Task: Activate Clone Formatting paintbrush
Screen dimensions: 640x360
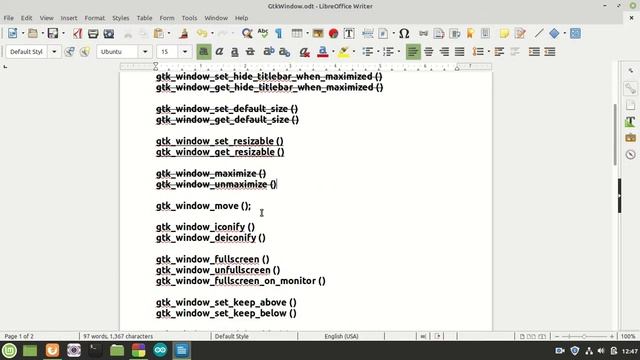Action: pyautogui.click(x=184, y=33)
